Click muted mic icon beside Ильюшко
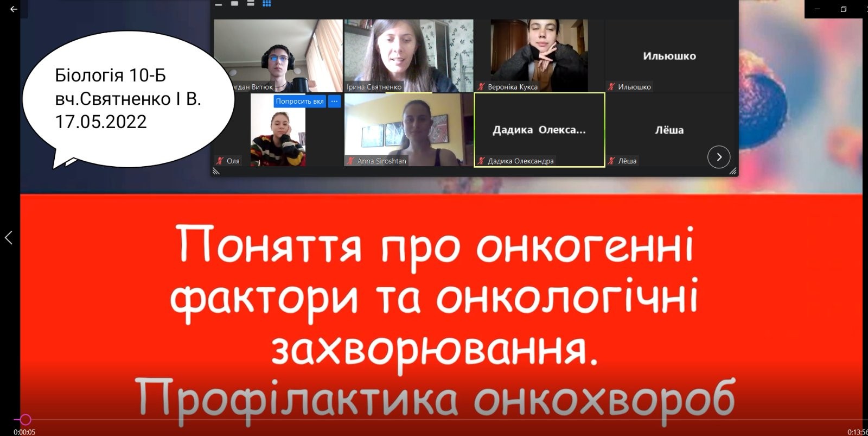This screenshot has height=436, width=868. (611, 87)
